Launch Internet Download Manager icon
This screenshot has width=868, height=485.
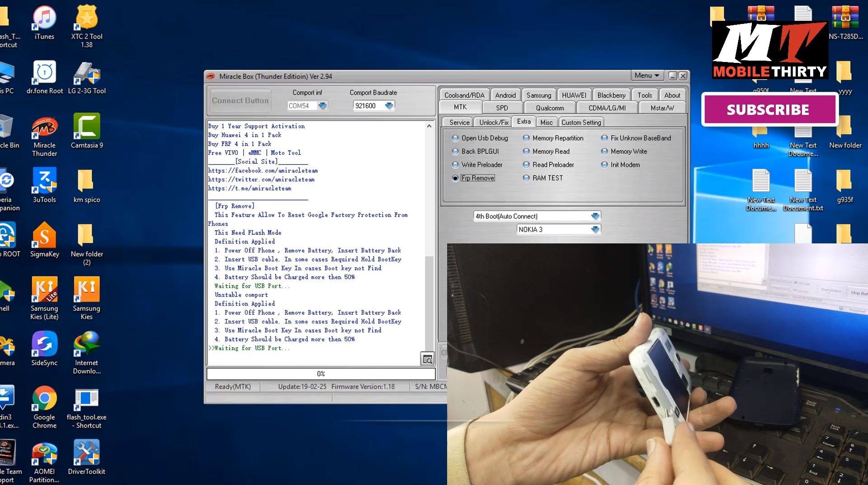coord(87,353)
